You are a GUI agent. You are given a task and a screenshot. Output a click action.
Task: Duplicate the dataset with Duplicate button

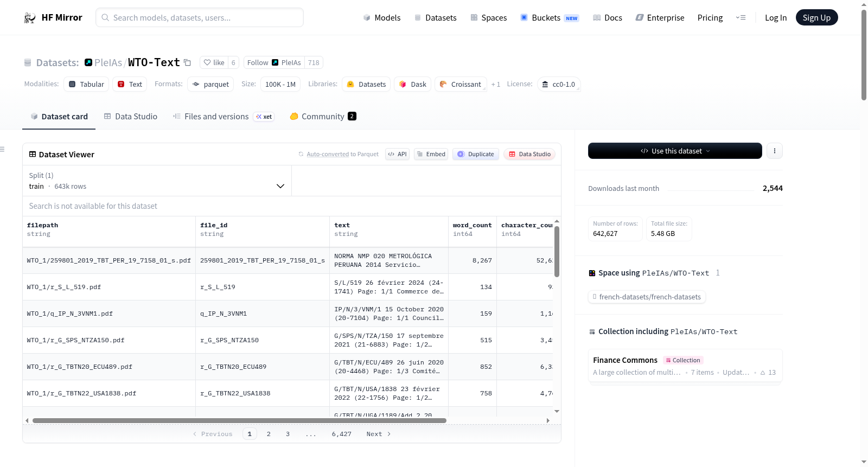[x=476, y=154]
